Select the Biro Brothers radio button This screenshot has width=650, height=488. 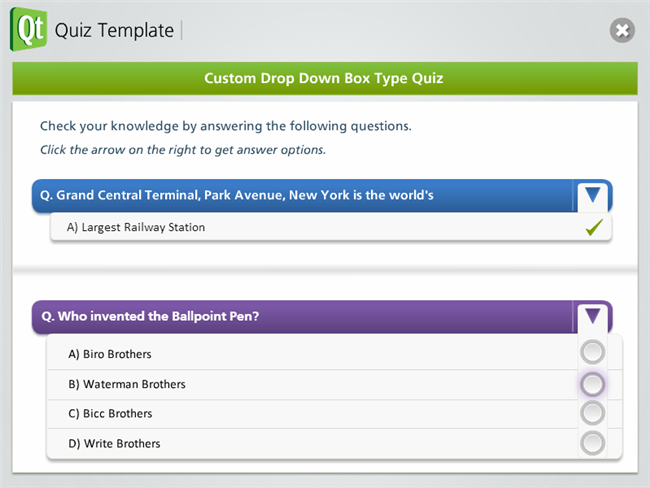coord(593,352)
